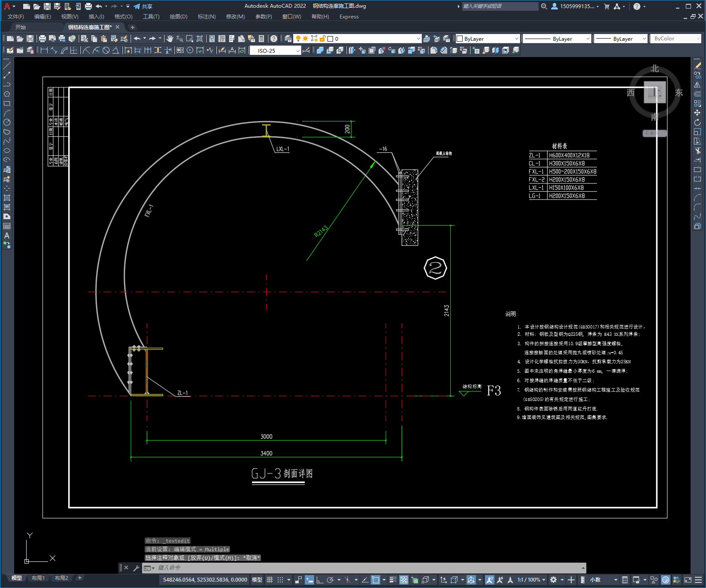Toggle dynamic input in status bar
Image resolution: width=706 pixels, height=588 pixels.
point(309,580)
